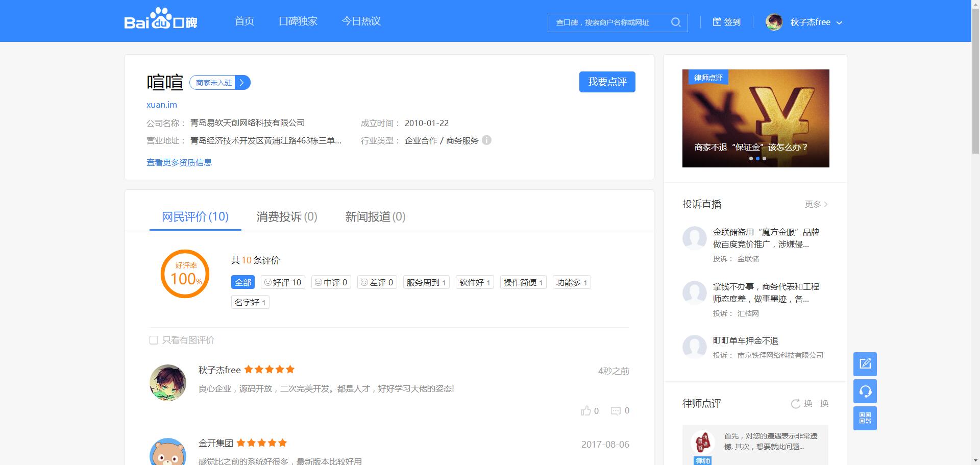Click company name 青岛易软天创网络科技有限公司
980x465 pixels.
(x=248, y=123)
